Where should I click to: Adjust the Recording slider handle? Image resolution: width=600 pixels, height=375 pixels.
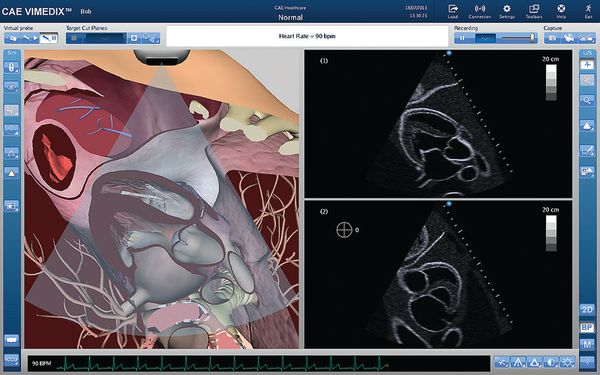click(x=532, y=38)
